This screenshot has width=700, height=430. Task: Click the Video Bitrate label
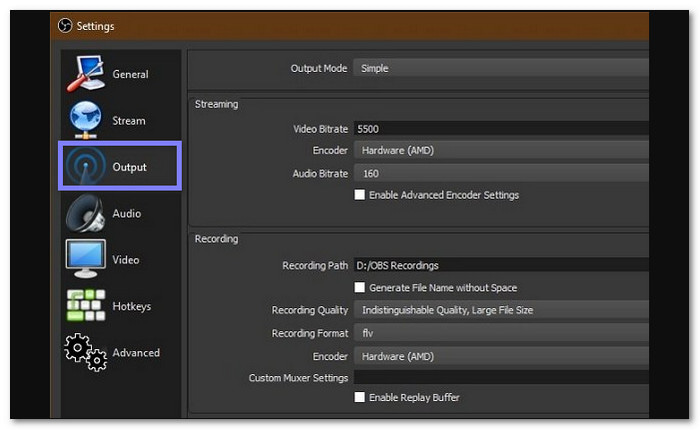[x=321, y=129]
